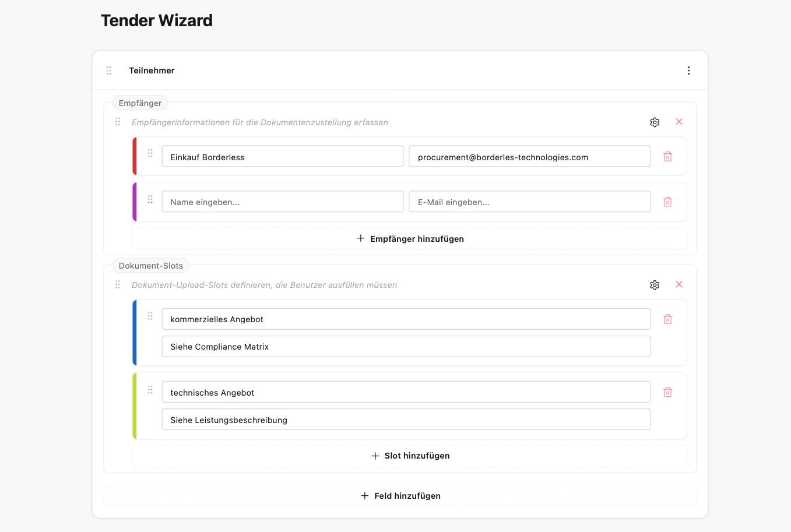Click Feld hinzufügen button

click(x=400, y=496)
